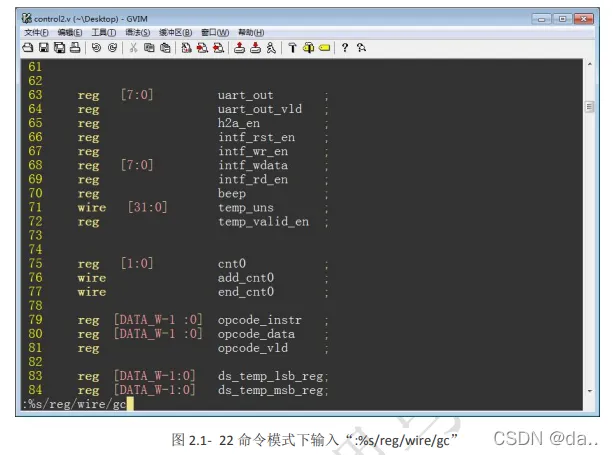This screenshot has height=455, width=613.
Task: Click on 'intf_wdata' identifier
Action: point(253,165)
